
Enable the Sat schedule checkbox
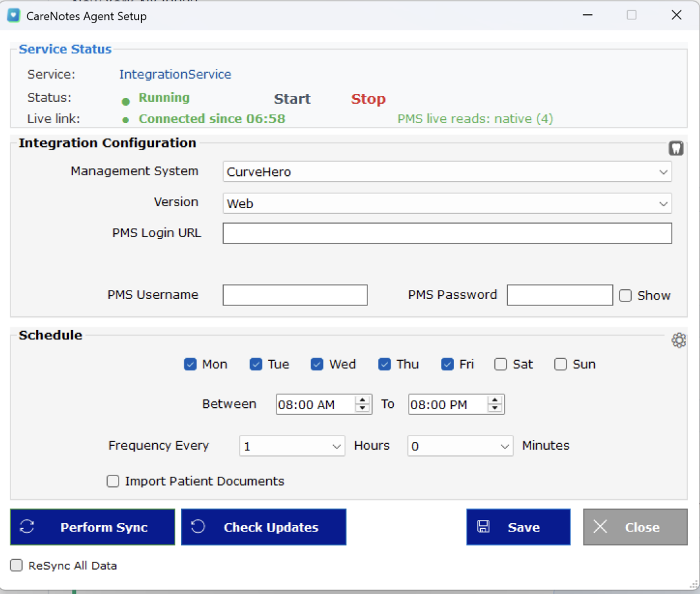[x=500, y=364]
